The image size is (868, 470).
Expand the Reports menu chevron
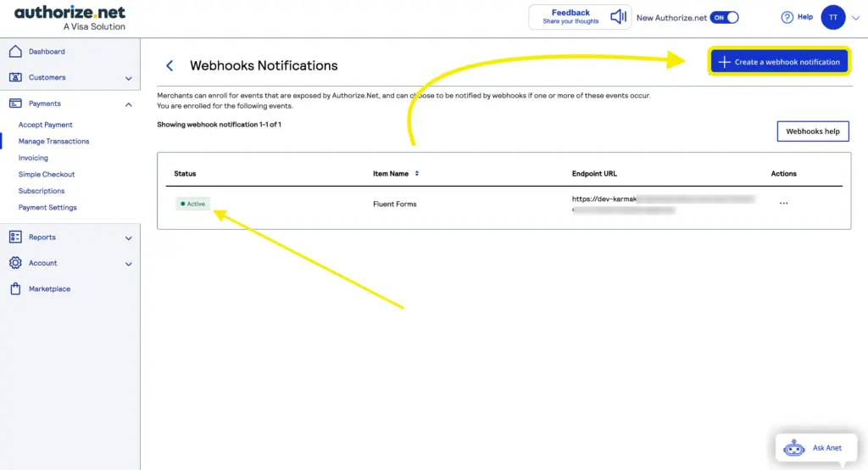pyautogui.click(x=129, y=238)
